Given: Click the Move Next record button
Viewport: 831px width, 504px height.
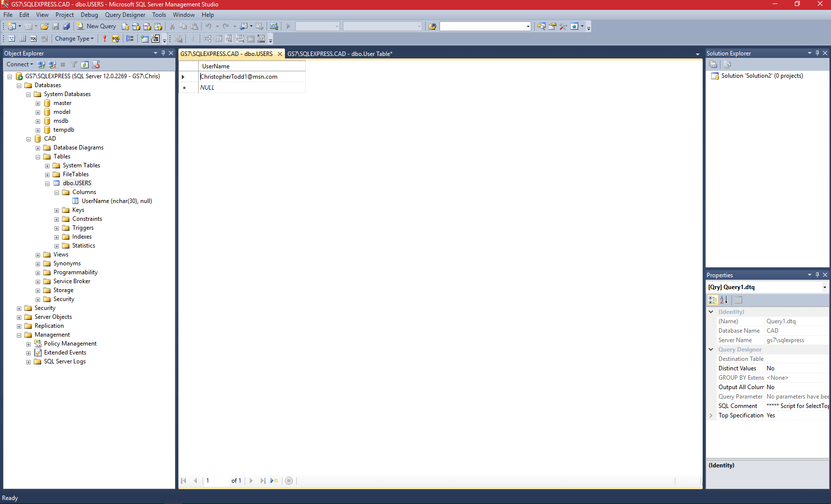Looking at the screenshot, I should coord(251,481).
